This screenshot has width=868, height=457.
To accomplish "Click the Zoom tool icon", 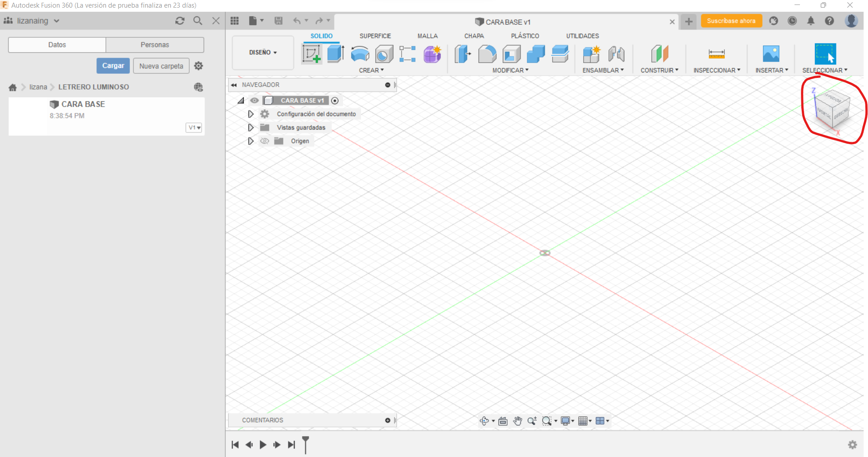I will coord(532,421).
